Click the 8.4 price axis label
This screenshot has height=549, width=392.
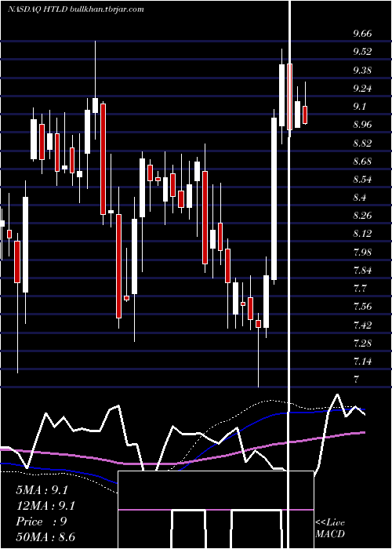point(360,198)
